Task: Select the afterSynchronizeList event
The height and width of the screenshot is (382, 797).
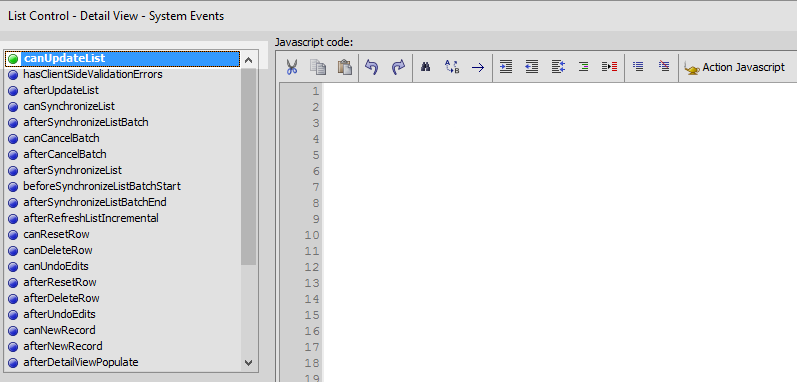Action: coord(72,170)
